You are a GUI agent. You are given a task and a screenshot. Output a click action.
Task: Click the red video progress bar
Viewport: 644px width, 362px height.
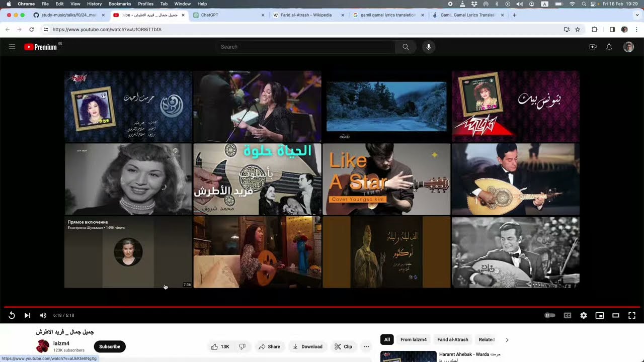pos(322,307)
